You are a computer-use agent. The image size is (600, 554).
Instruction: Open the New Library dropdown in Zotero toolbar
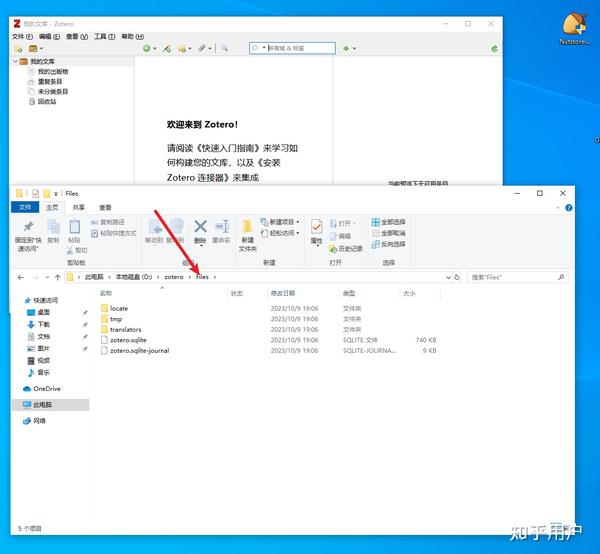coord(36,49)
